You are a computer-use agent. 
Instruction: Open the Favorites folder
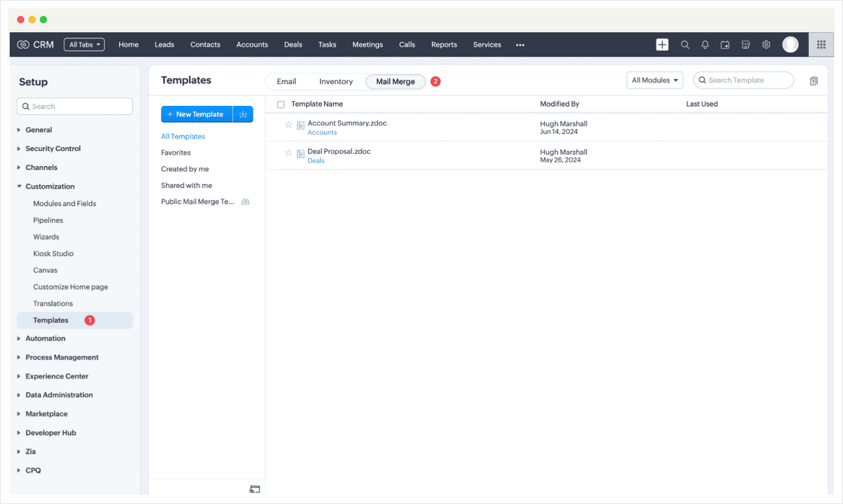tap(176, 153)
